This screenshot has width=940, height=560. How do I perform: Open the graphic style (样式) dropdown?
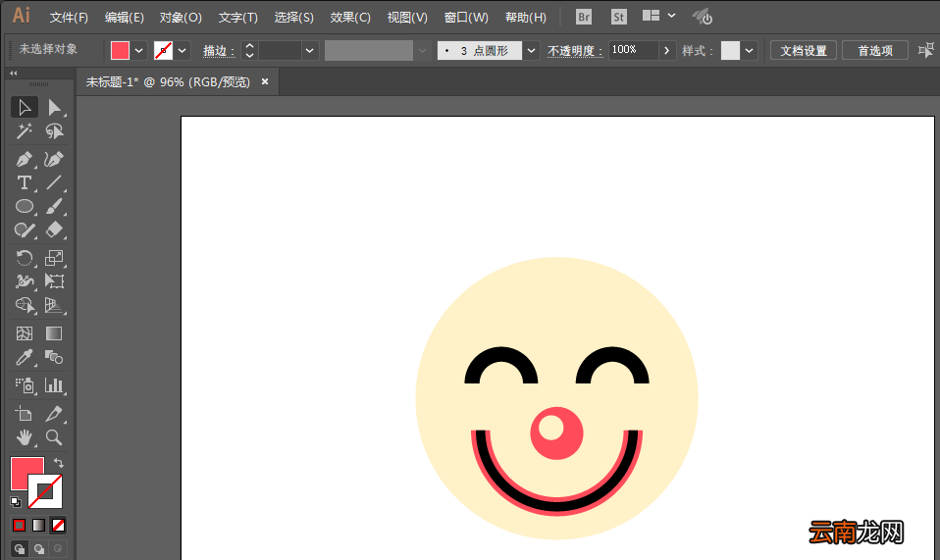pyautogui.click(x=749, y=51)
